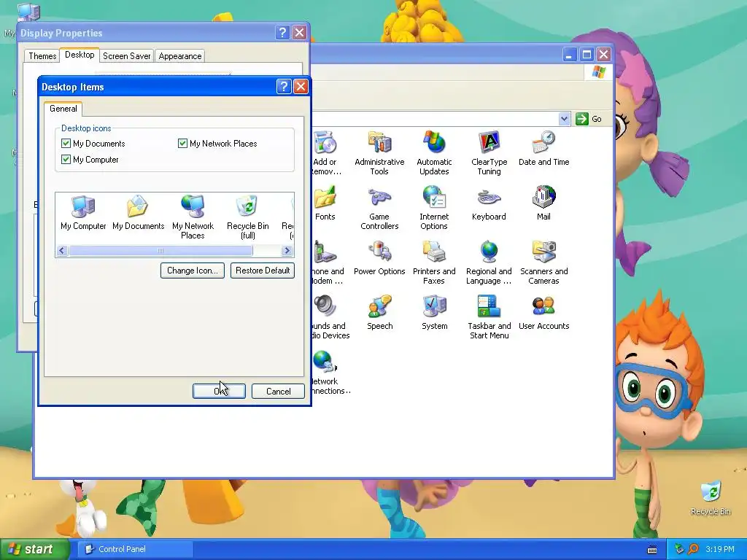The width and height of the screenshot is (747, 560).
Task: Click the Restore Default button
Action: click(x=263, y=271)
